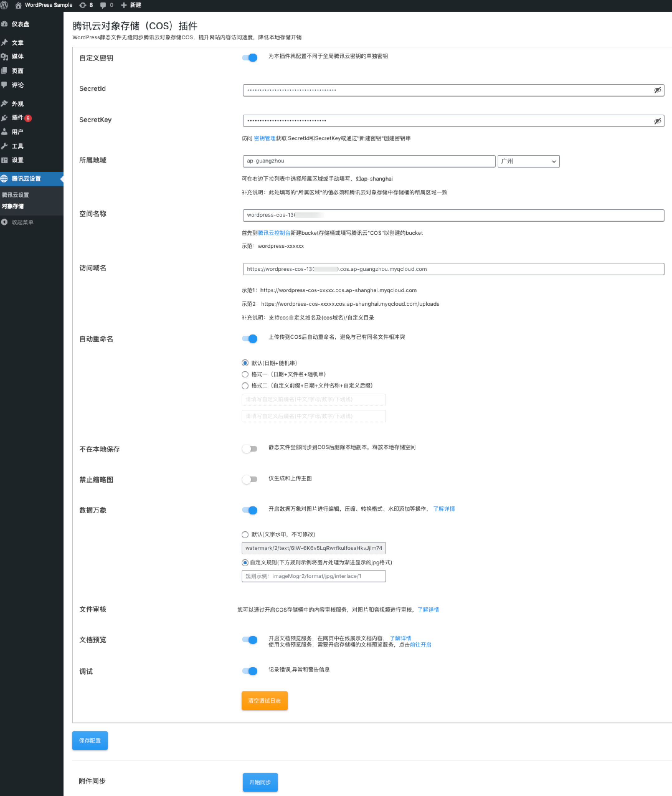Select 自定义规则 radio option
Viewport: 672px width, 796px height.
pyautogui.click(x=245, y=563)
